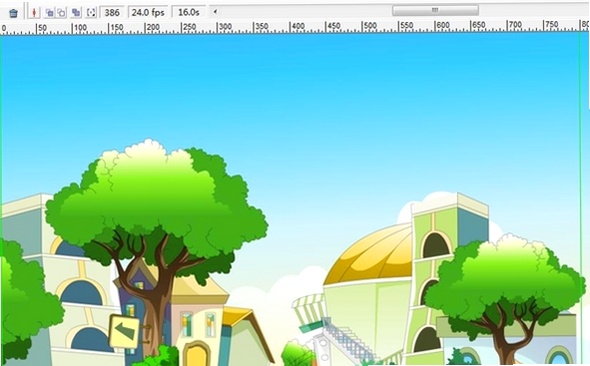
Task: Click the timeline scroll left arrow
Action: pos(215,11)
